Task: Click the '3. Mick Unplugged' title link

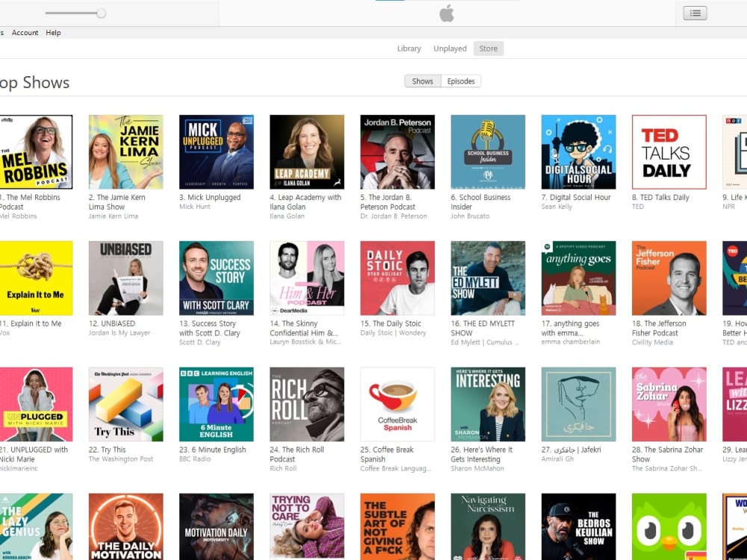Action: (x=210, y=197)
